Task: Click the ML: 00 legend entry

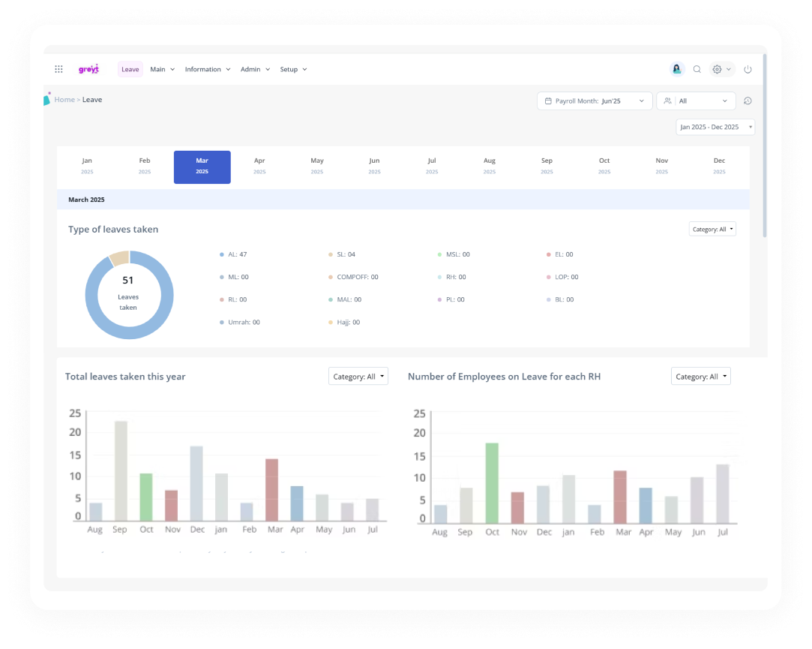Action: (234, 278)
